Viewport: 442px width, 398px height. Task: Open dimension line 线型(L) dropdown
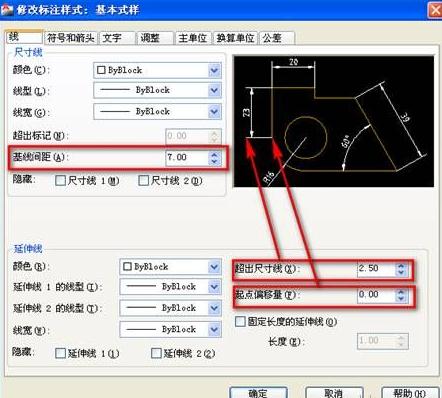click(x=157, y=90)
